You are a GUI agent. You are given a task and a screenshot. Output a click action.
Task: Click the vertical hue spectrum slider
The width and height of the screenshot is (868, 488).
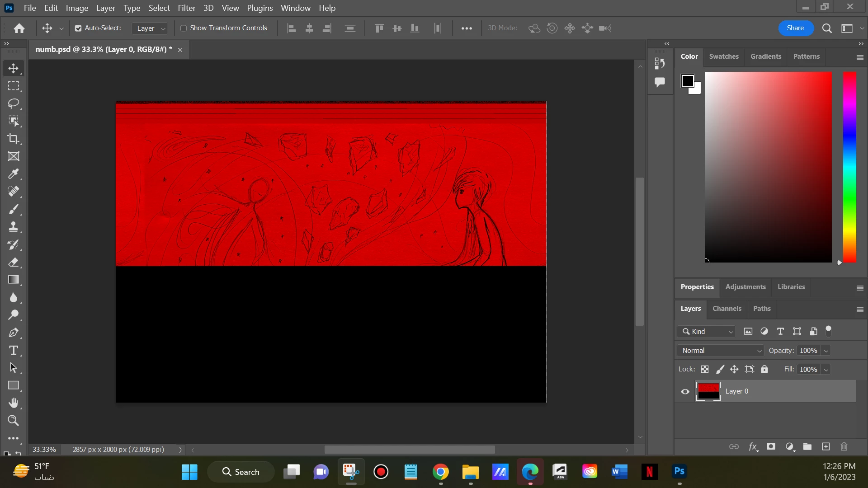[x=849, y=167]
